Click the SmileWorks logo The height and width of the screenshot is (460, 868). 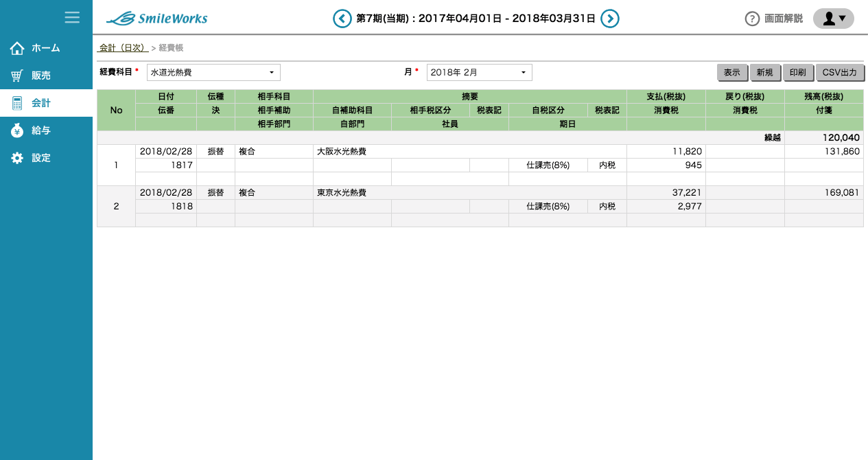point(157,19)
